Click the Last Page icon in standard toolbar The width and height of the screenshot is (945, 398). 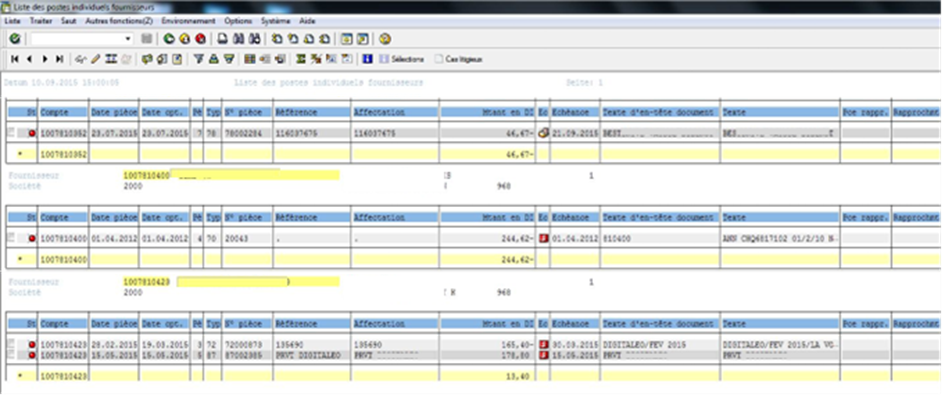(x=324, y=39)
